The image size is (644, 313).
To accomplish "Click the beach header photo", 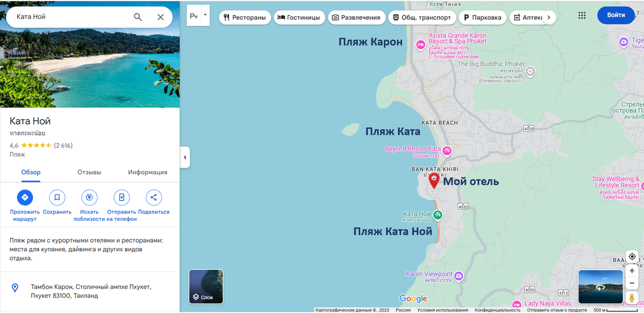I will (x=90, y=54).
